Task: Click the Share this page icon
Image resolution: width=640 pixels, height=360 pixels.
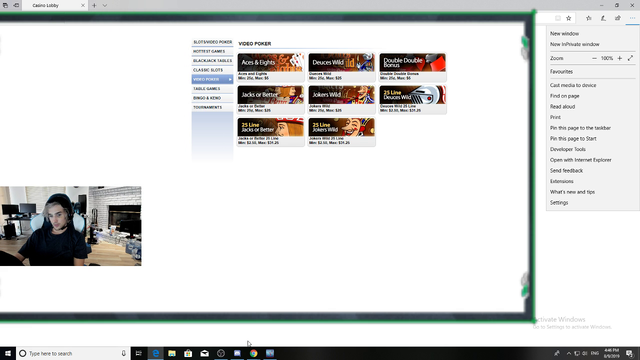Action: tap(618, 18)
